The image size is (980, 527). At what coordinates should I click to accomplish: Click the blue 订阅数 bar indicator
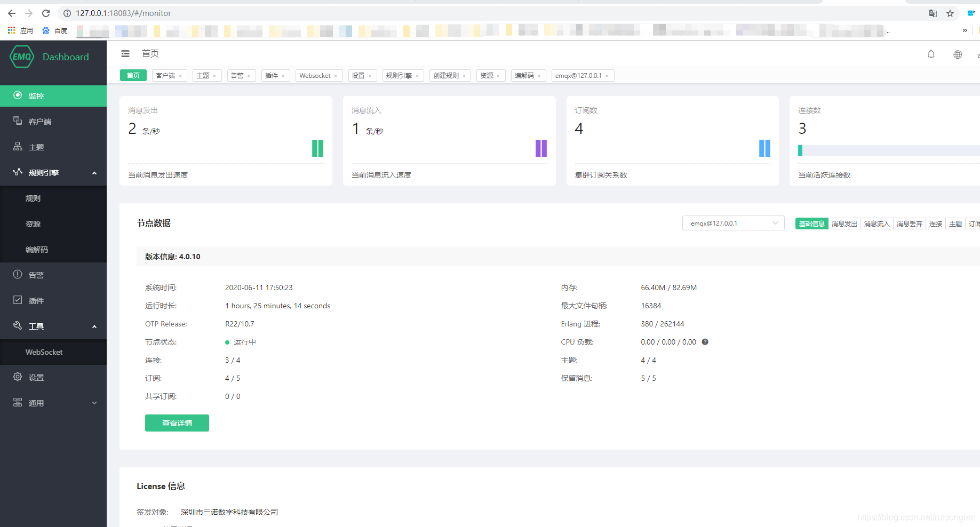[765, 148]
